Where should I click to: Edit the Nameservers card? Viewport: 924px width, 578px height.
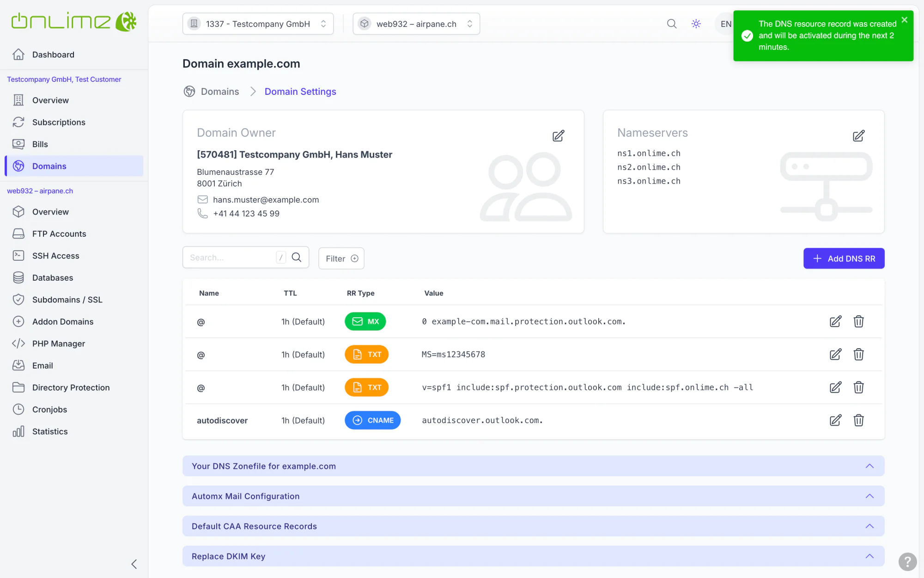tap(858, 136)
